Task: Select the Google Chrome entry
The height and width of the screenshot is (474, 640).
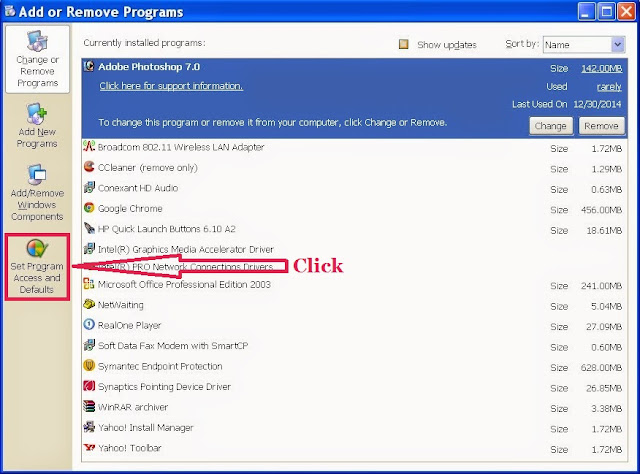Action: [x=354, y=209]
